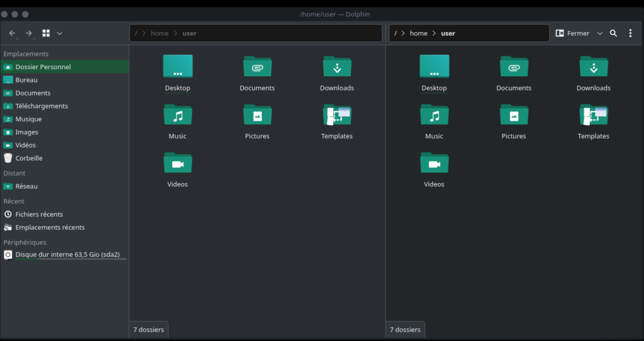644x341 pixels.
Task: Open Fichiers récents in sidebar
Action: (x=39, y=215)
